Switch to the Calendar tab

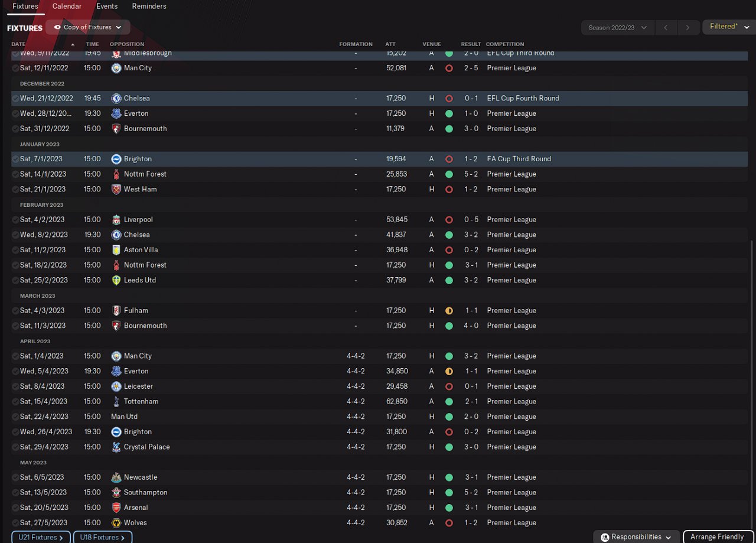pyautogui.click(x=67, y=6)
